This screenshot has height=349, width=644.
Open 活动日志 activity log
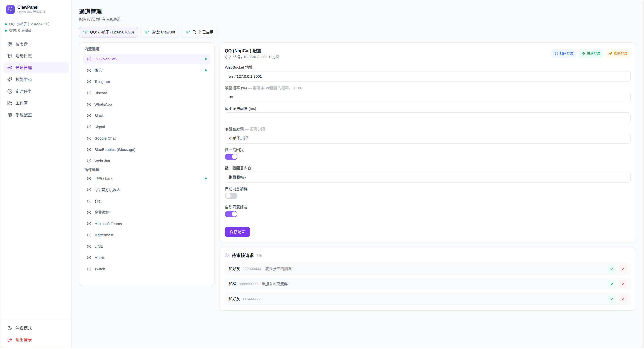pyautogui.click(x=23, y=56)
